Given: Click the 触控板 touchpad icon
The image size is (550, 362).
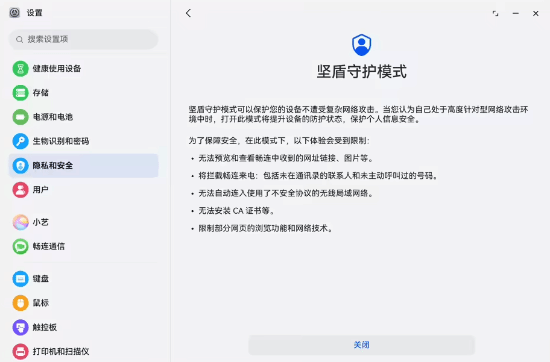Looking at the screenshot, I should click(20, 327).
